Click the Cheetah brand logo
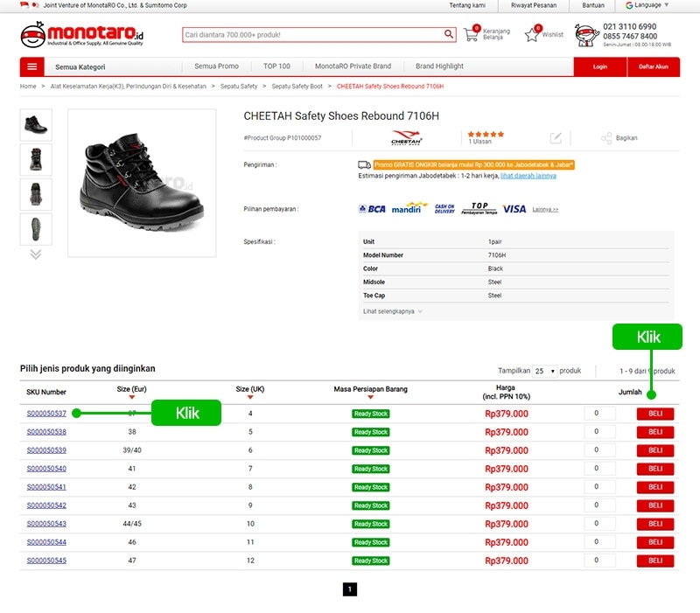 point(406,138)
